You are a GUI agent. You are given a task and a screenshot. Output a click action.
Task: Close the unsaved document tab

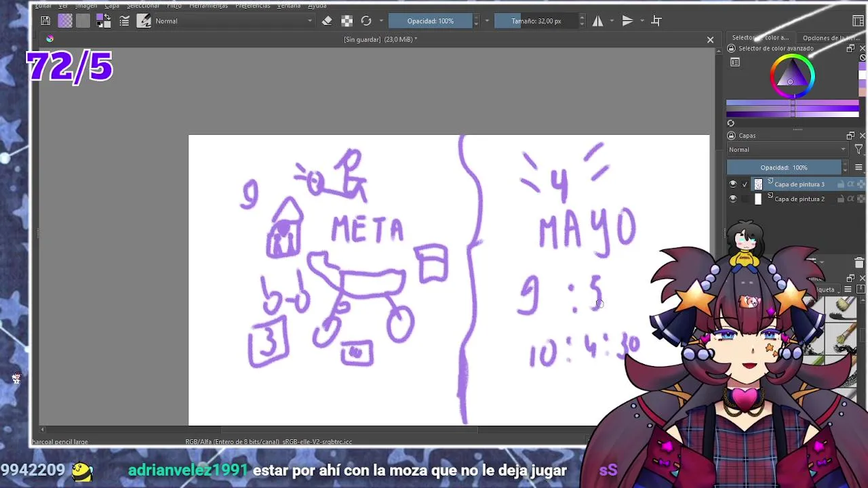(x=710, y=39)
